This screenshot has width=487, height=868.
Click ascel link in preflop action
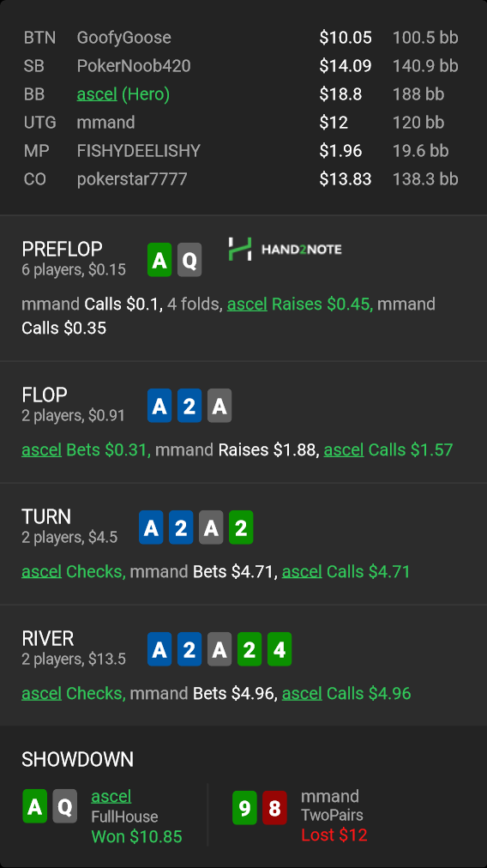(x=247, y=304)
